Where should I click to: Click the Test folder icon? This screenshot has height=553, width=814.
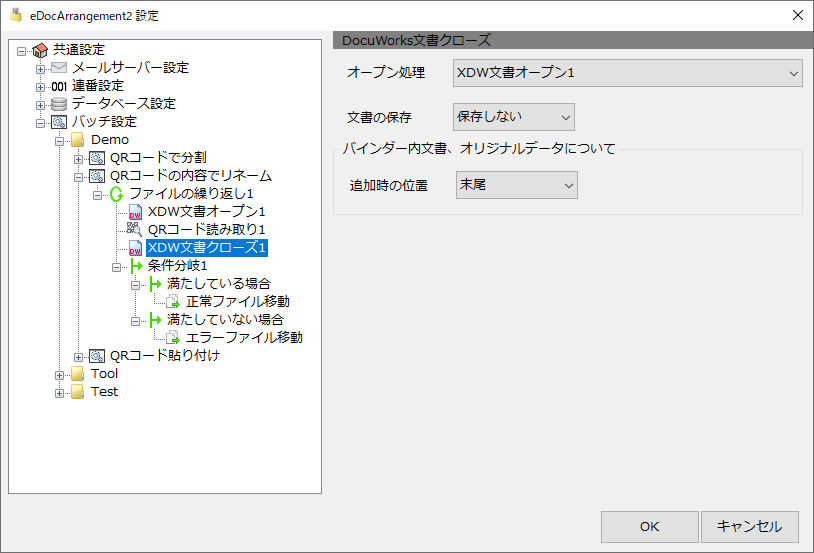[x=77, y=392]
